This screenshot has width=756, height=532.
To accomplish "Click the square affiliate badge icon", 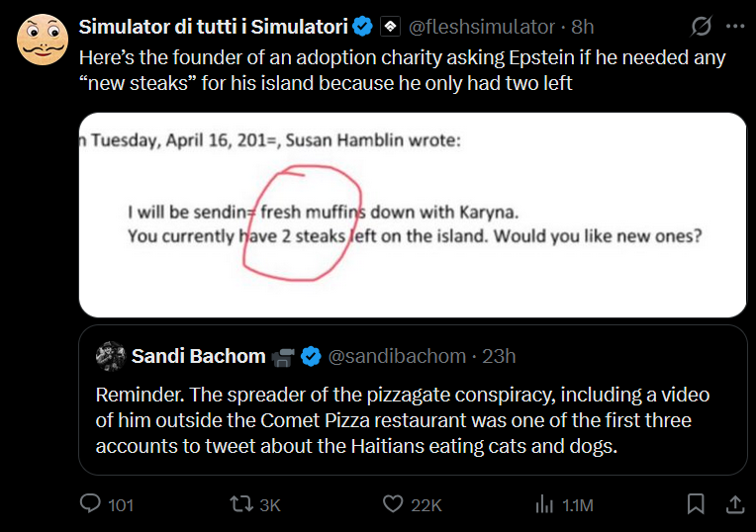I will click(390, 27).
